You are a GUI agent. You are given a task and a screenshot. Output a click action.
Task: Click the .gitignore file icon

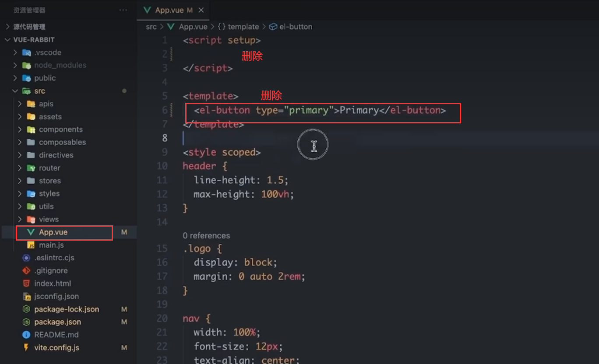(26, 270)
